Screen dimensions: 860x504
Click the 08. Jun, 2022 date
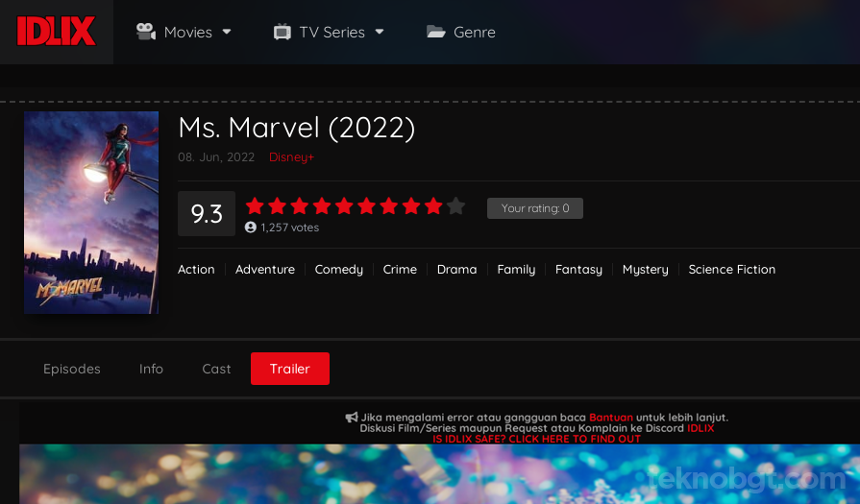(216, 157)
